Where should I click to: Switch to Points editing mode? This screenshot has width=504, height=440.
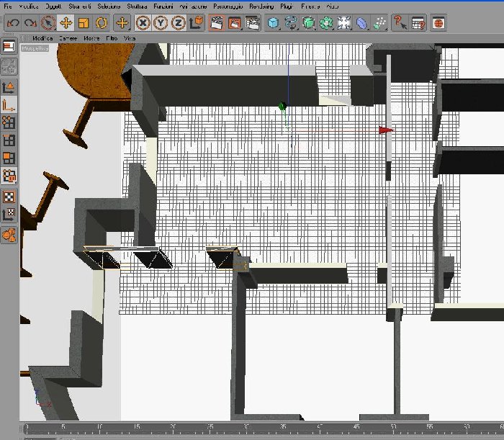[9, 122]
